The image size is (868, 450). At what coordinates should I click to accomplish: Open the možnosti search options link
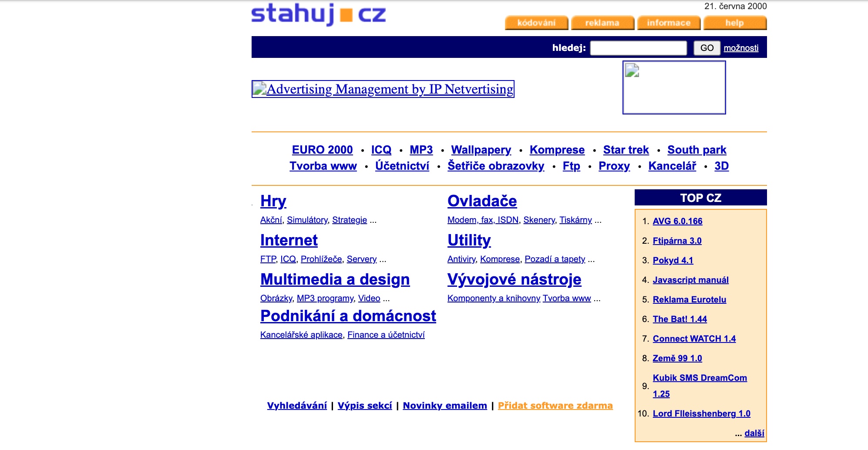point(741,48)
